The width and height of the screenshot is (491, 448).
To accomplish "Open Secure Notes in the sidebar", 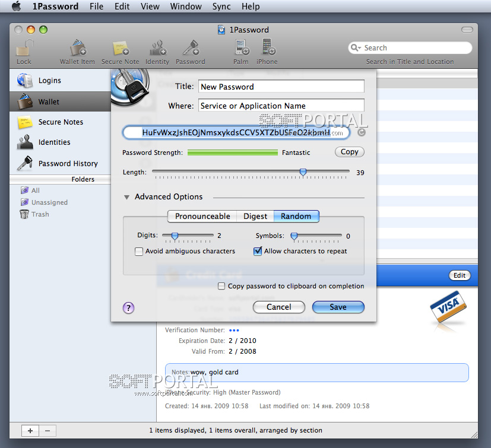I will [x=60, y=122].
